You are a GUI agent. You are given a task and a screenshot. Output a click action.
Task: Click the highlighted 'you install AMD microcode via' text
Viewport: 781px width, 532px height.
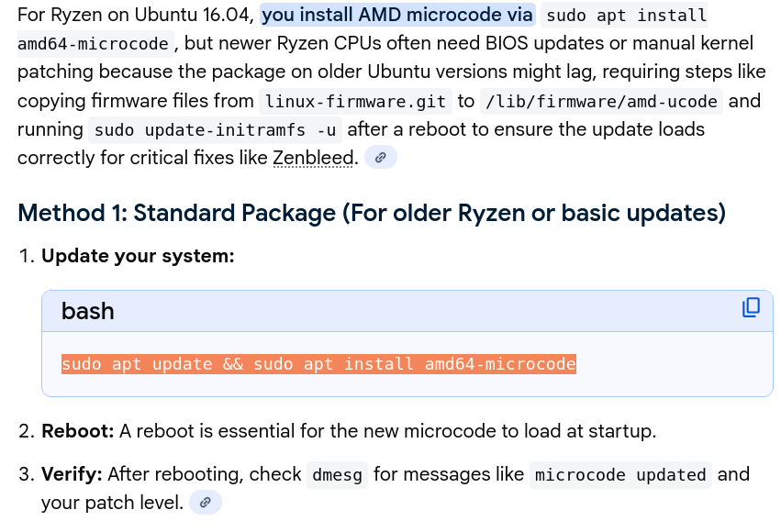coord(397,16)
